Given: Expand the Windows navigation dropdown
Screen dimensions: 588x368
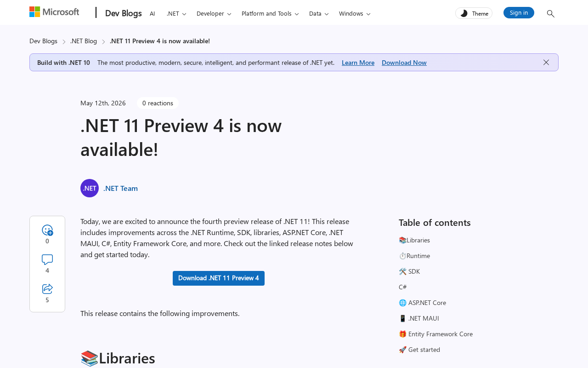Looking at the screenshot, I should tap(355, 14).
